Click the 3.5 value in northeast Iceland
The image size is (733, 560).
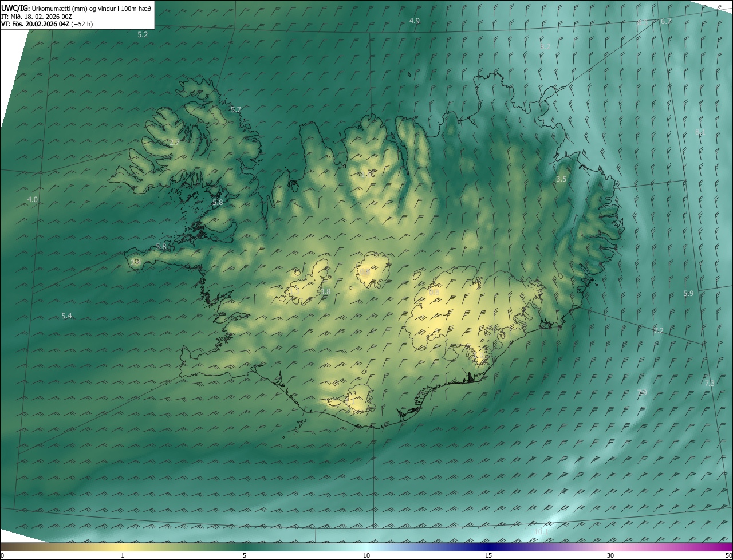point(561,179)
